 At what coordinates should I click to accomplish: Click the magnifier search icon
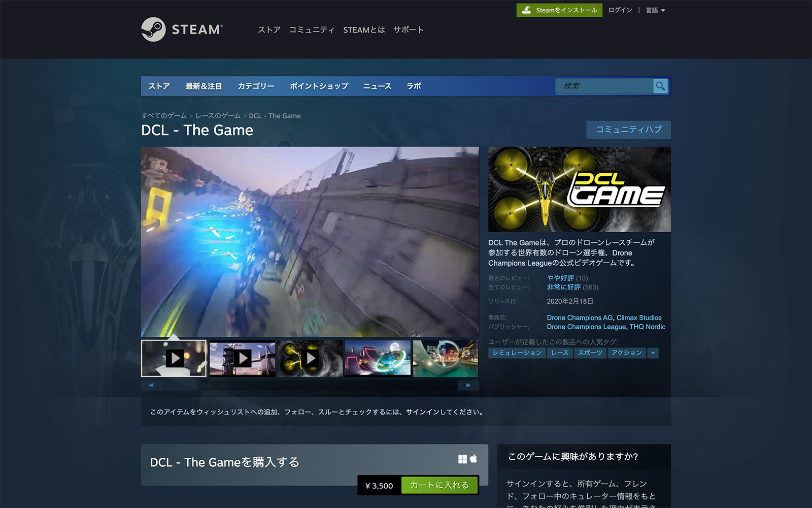tap(660, 86)
